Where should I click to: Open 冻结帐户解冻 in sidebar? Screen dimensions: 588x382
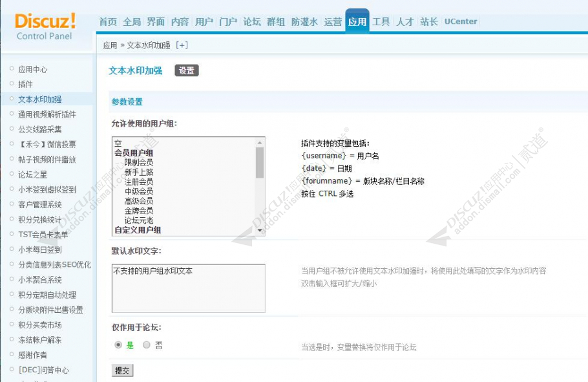pos(40,339)
